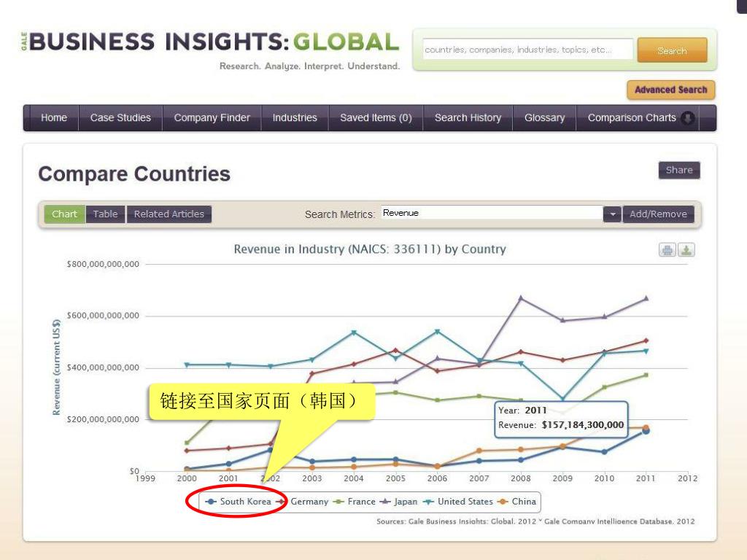Open Advanced Search
747x560 pixels.
pos(671,90)
